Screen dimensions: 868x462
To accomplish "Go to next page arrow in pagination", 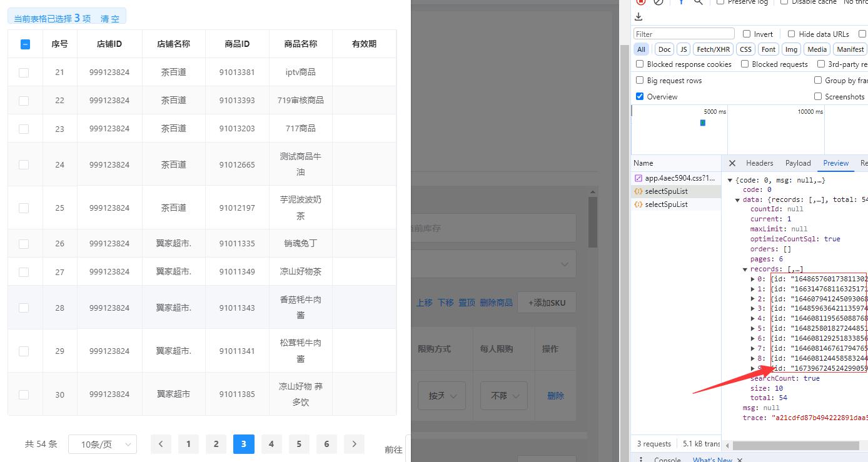I will pos(354,444).
